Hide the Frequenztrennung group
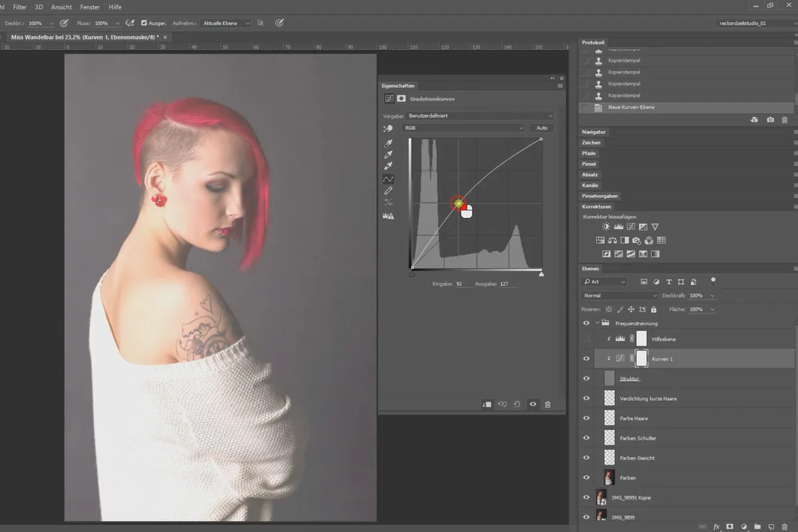Image resolution: width=798 pixels, height=532 pixels. pos(586,323)
